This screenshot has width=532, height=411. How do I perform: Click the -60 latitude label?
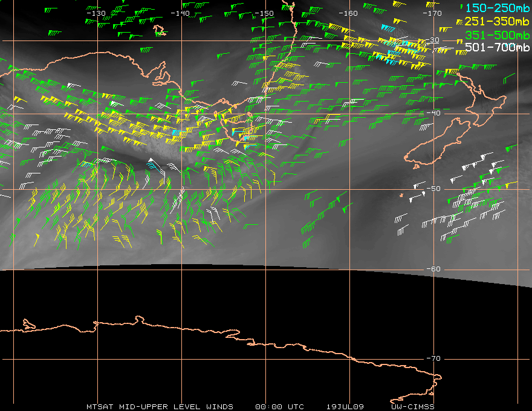[433, 269]
